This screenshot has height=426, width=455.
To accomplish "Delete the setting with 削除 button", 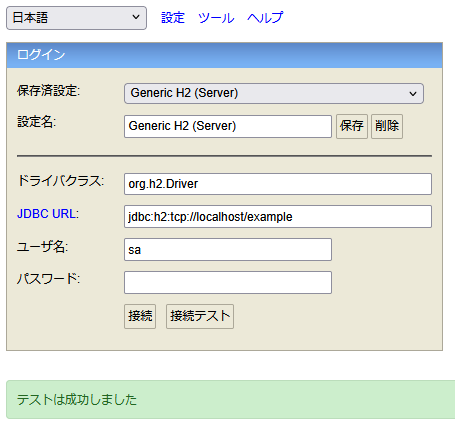I will click(x=387, y=126).
